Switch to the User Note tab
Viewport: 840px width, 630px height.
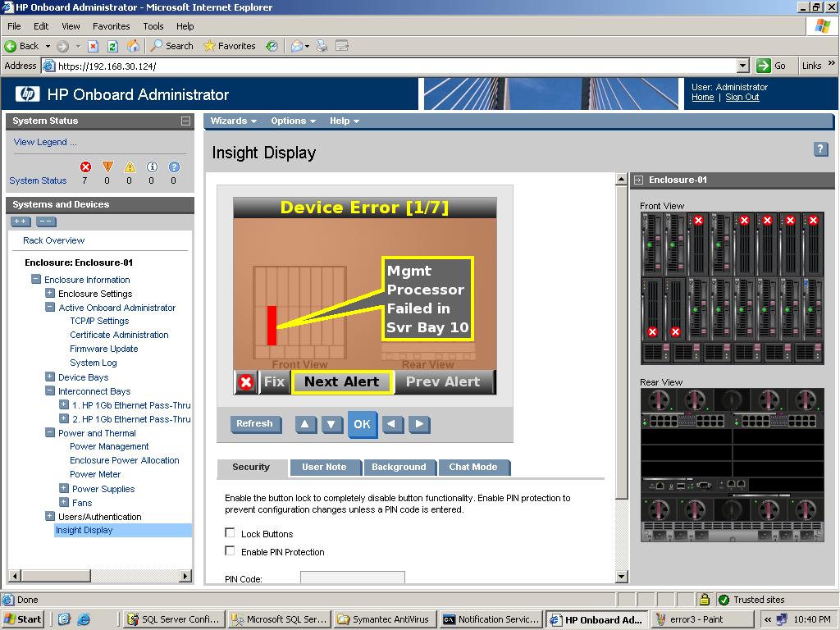[324, 467]
